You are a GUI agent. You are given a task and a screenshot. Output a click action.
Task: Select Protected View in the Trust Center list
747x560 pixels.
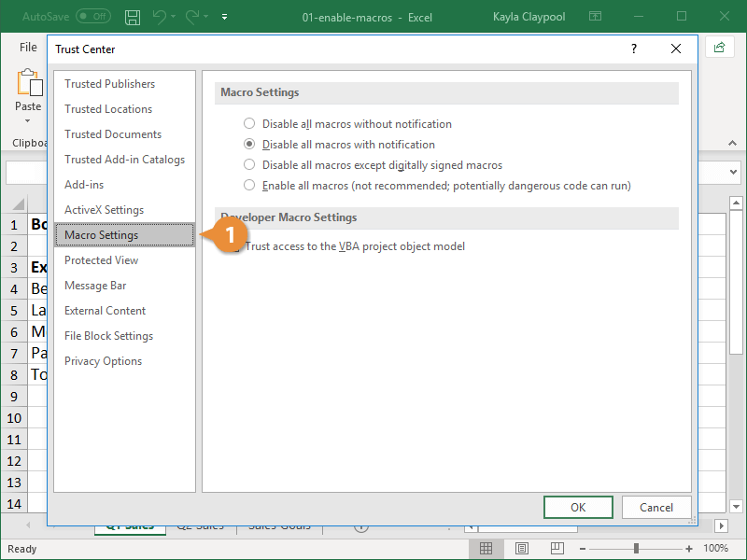point(101,259)
